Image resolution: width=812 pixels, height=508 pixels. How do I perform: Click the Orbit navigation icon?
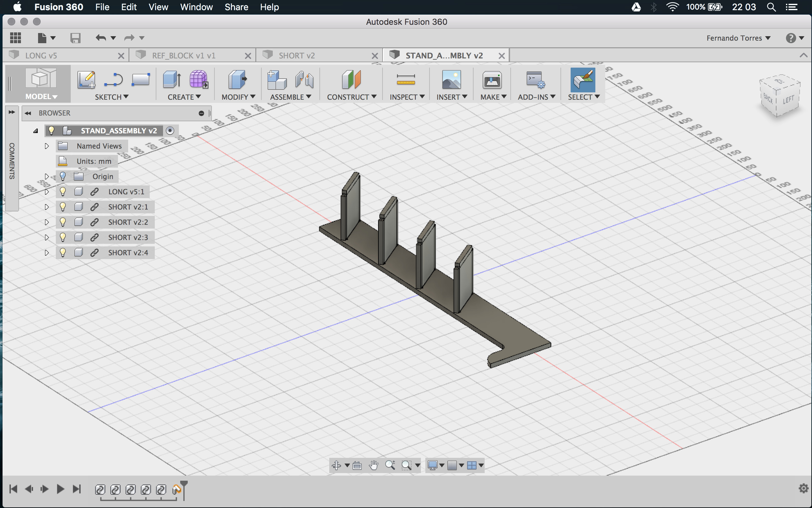point(336,465)
